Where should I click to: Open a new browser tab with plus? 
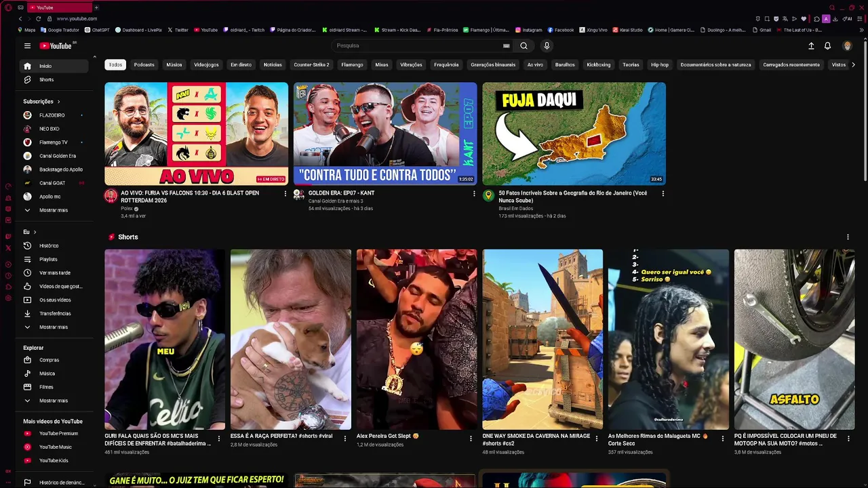click(x=96, y=7)
